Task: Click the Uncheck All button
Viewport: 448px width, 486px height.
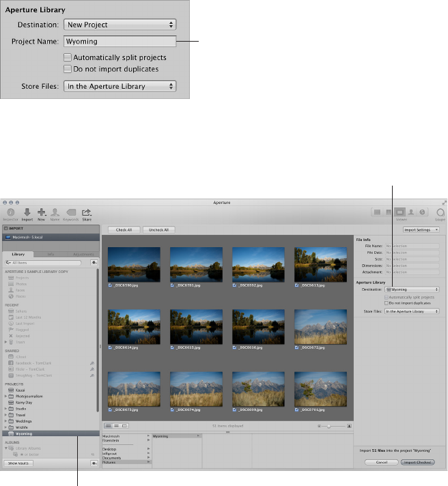Action: pos(158,229)
